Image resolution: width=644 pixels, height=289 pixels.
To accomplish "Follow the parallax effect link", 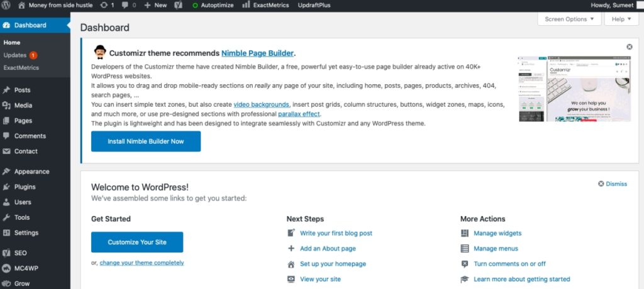I will pyautogui.click(x=299, y=114).
